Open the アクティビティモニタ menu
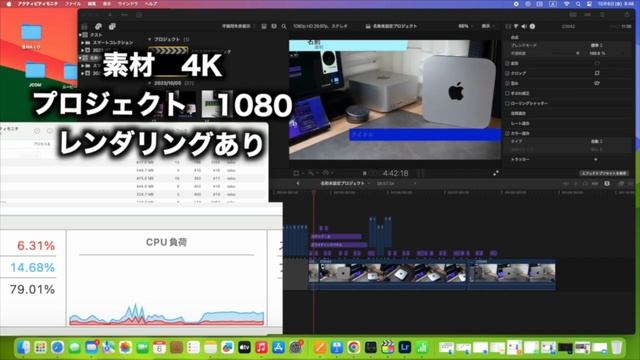 click(38, 4)
